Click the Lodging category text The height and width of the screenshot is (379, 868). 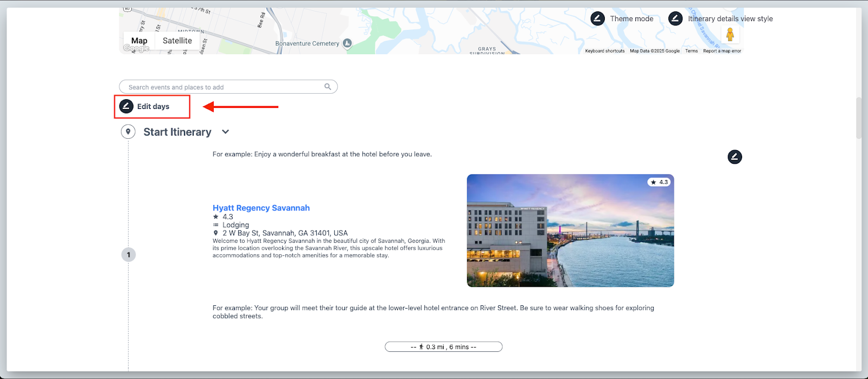point(235,225)
